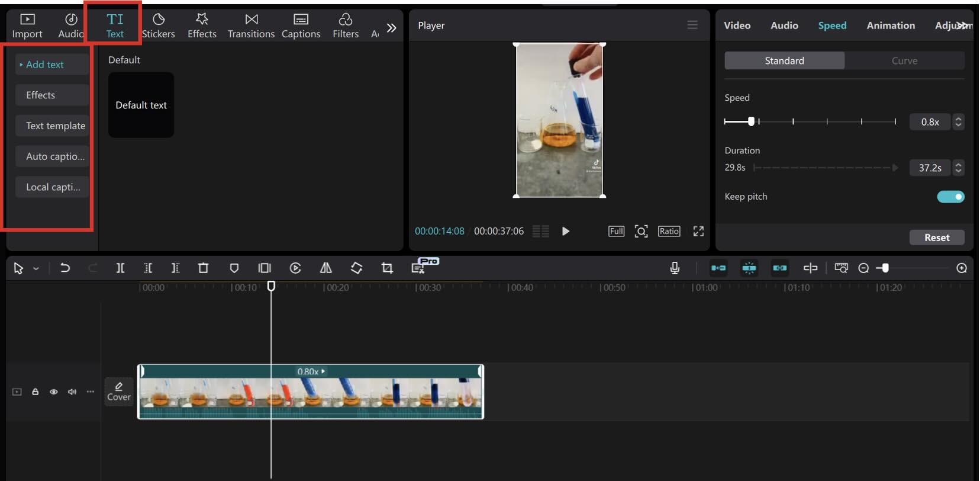980x481 pixels.
Task: Select the Curve speed mode
Action: click(x=904, y=60)
